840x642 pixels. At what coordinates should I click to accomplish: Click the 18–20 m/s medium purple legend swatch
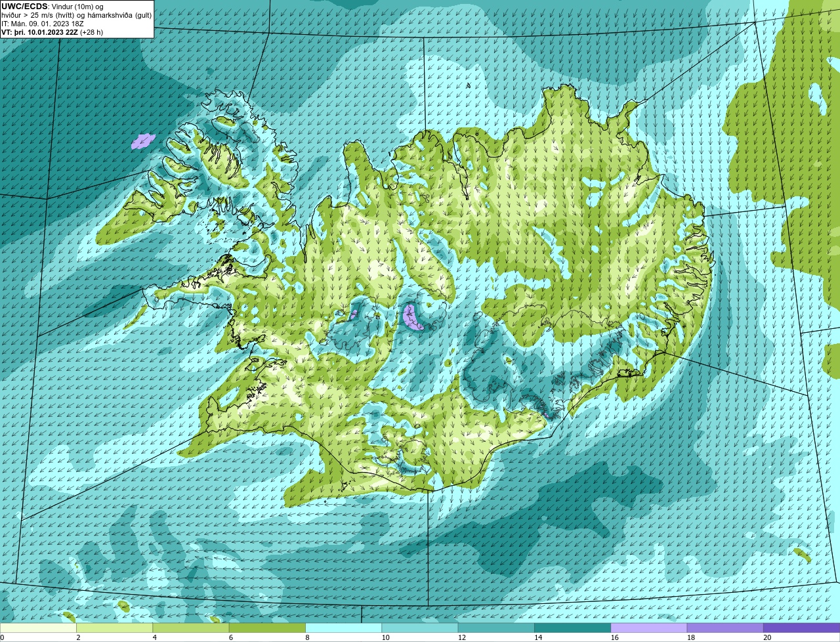point(725,628)
